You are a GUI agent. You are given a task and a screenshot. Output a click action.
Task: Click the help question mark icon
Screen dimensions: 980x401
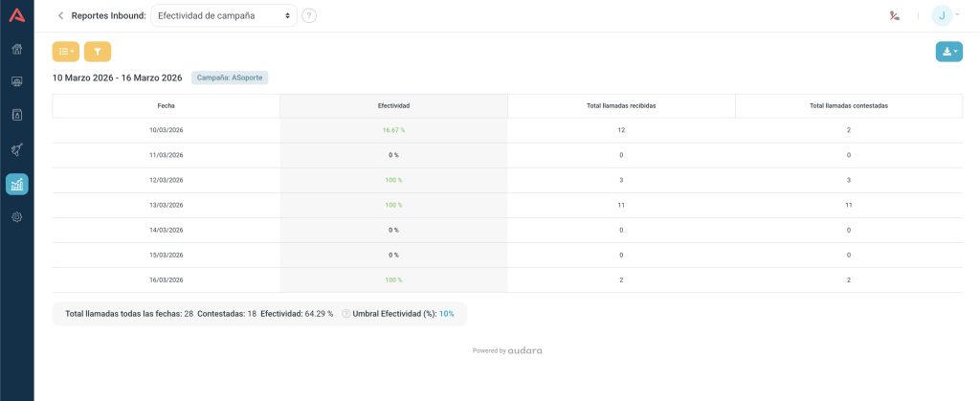click(309, 16)
